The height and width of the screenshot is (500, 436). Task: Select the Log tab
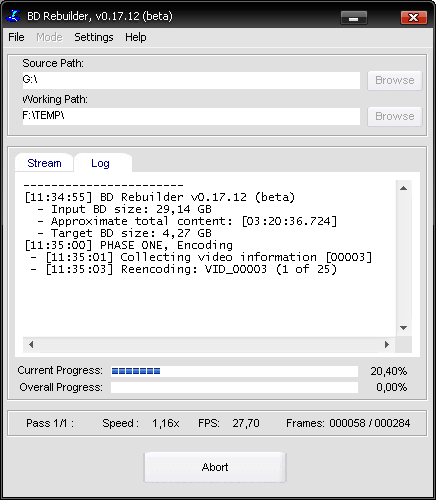click(x=100, y=163)
